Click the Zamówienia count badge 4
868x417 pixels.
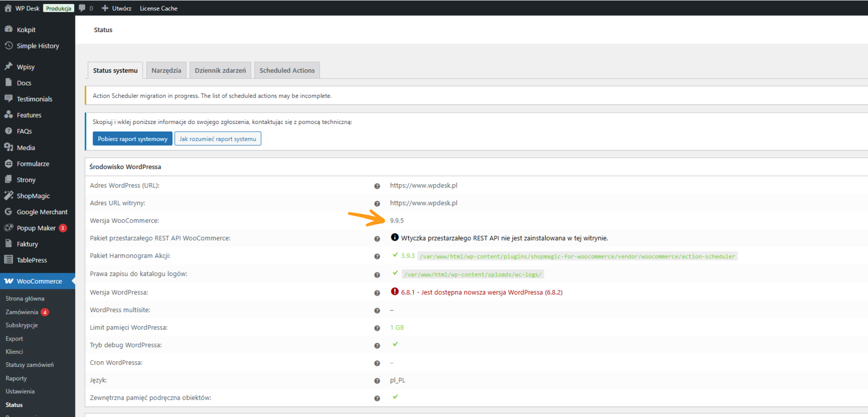point(45,312)
